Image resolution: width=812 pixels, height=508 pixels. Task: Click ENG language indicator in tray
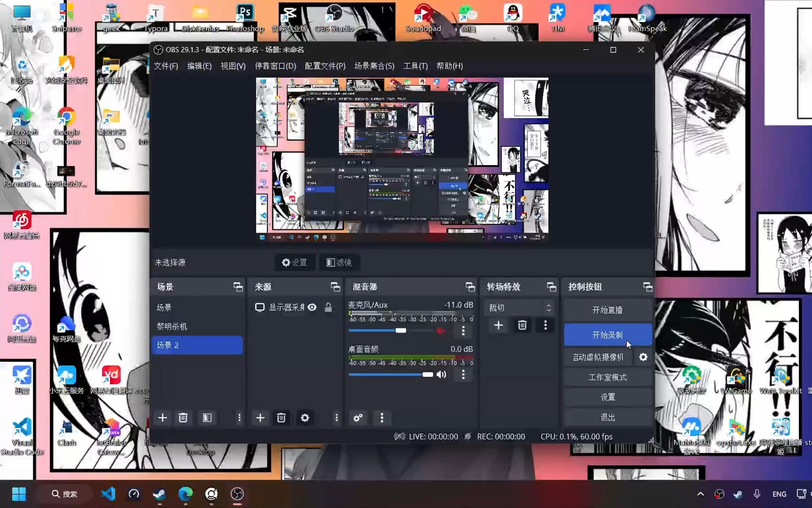pyautogui.click(x=779, y=494)
